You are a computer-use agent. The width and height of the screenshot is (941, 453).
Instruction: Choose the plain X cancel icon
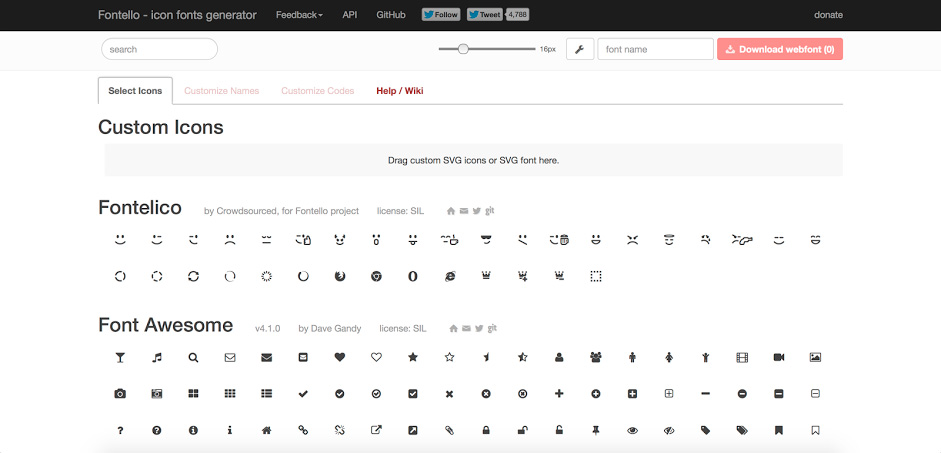click(449, 394)
